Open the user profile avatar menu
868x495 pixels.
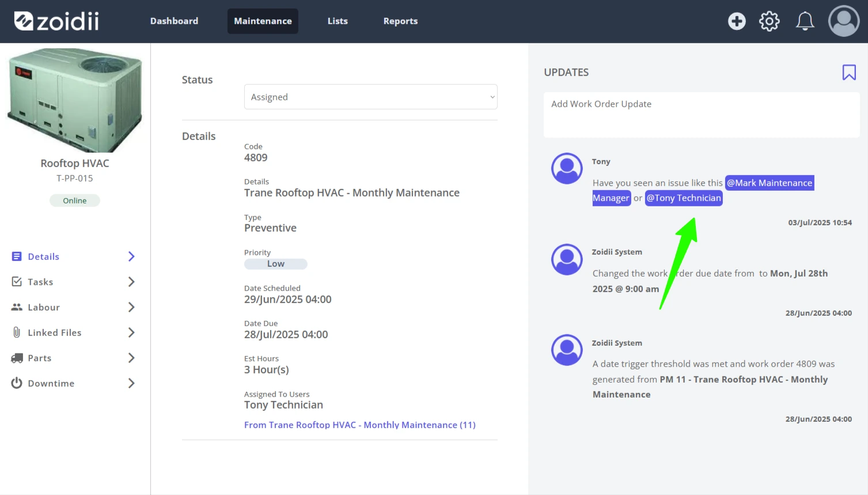(844, 21)
